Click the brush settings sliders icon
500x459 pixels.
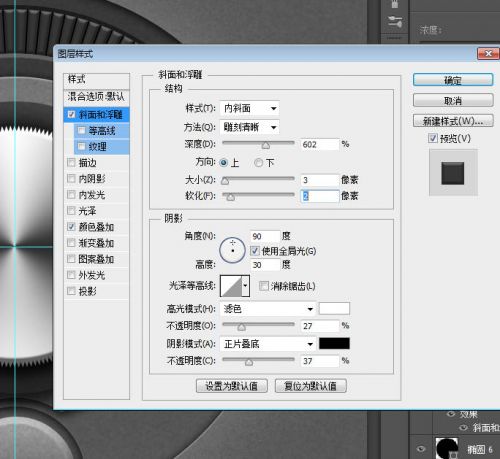395,22
